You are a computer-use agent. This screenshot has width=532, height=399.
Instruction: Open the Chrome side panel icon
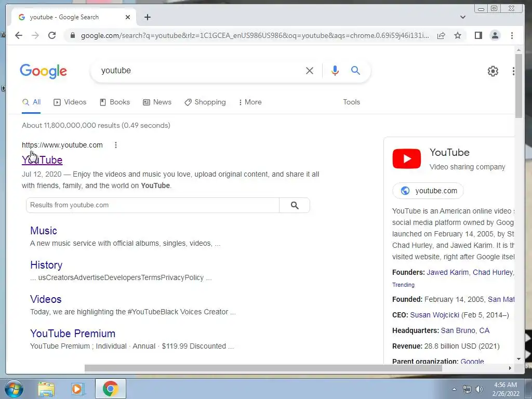coord(478,35)
